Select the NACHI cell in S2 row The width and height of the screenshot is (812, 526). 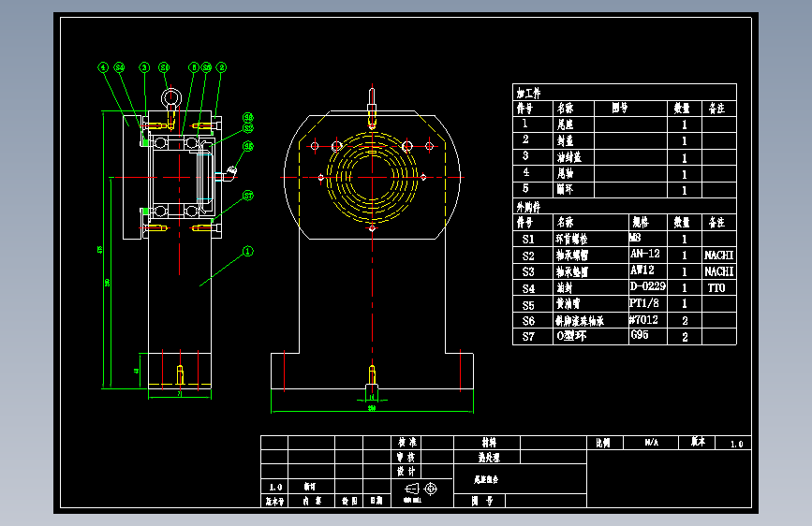point(718,255)
